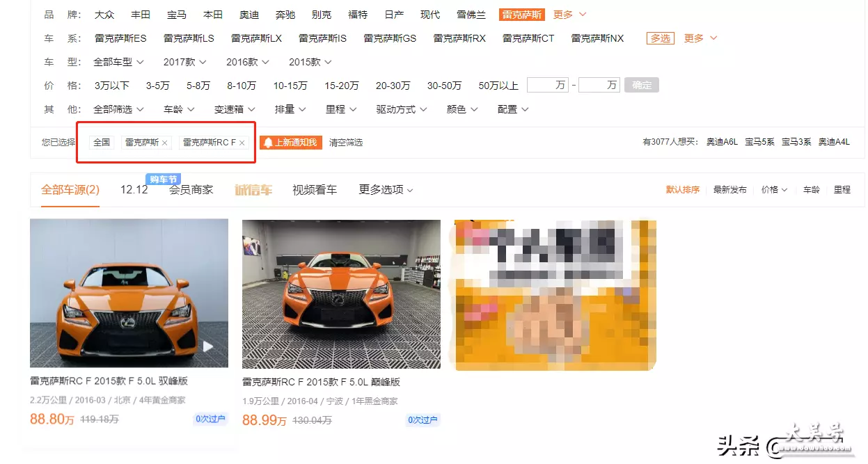Image resolution: width=868 pixels, height=464 pixels.
Task: Open suggested 奥迪A6L link
Action: coord(722,142)
